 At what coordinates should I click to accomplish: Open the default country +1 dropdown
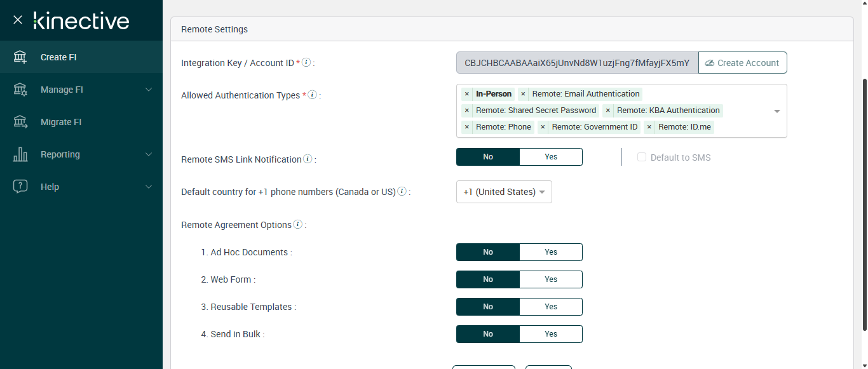[504, 192]
